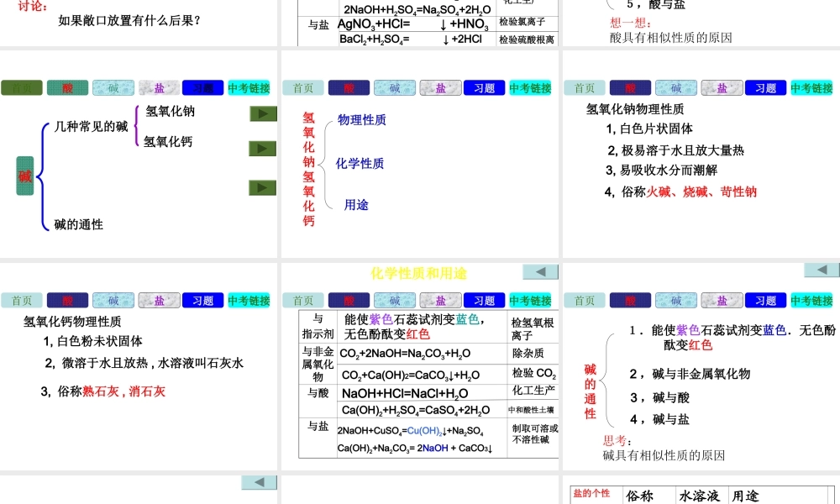The width and height of the screenshot is (840, 504).
Task: Click 酸 on the slide listing 物理性质 and 用途
Action: 349,88
